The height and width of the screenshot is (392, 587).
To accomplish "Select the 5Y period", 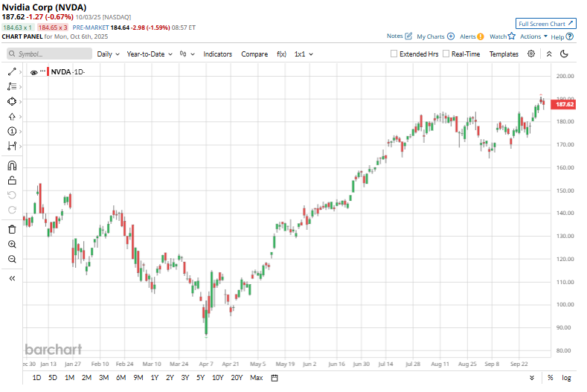I will click(201, 378).
